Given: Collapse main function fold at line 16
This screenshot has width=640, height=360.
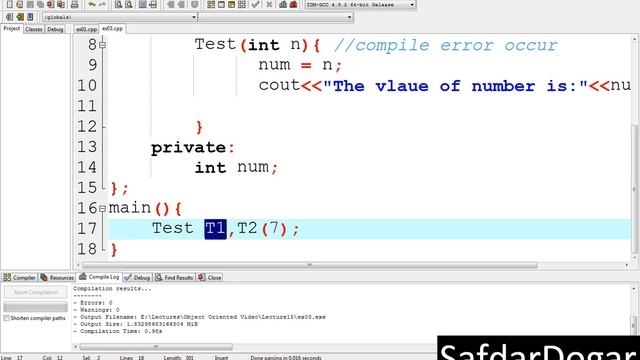Looking at the screenshot, I should pos(102,209).
